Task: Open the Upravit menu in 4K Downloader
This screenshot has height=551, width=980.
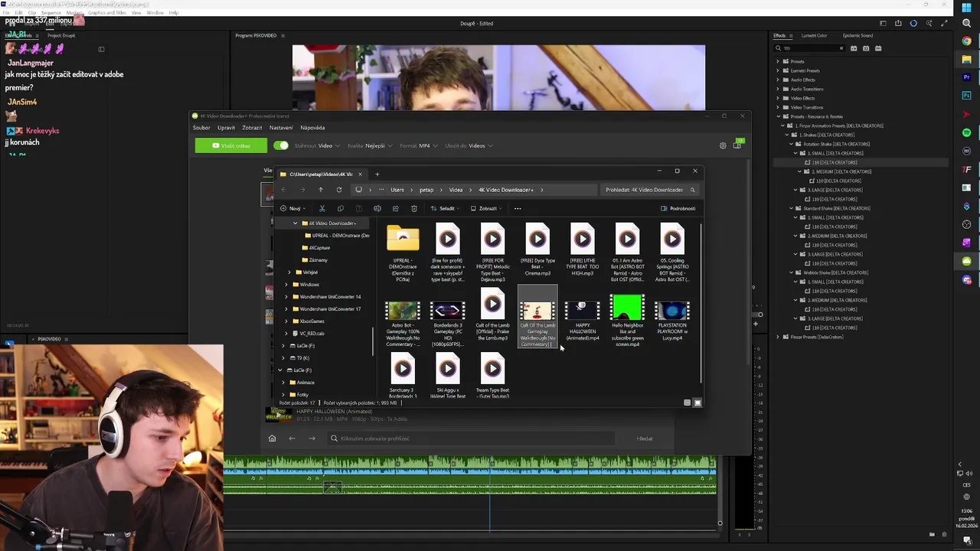Action: coord(226,128)
